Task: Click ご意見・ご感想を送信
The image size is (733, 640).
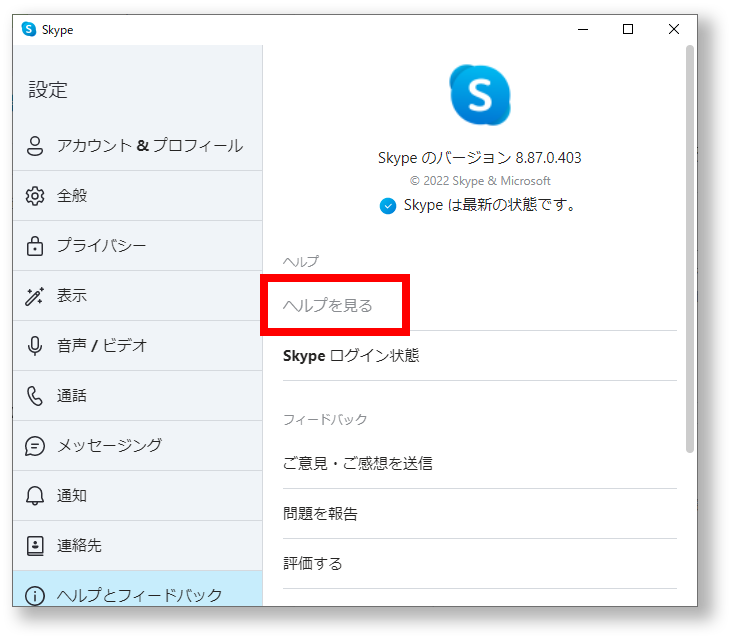Action: click(x=480, y=464)
